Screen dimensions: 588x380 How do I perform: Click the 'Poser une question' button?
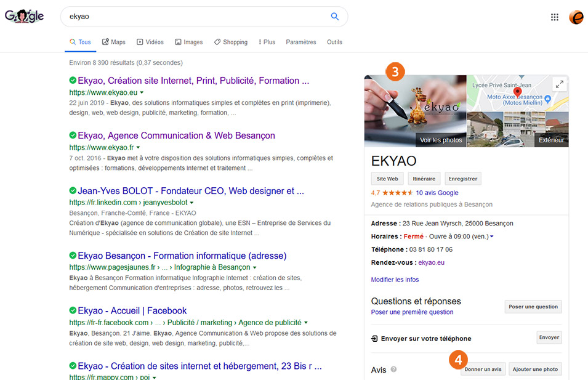(x=533, y=307)
